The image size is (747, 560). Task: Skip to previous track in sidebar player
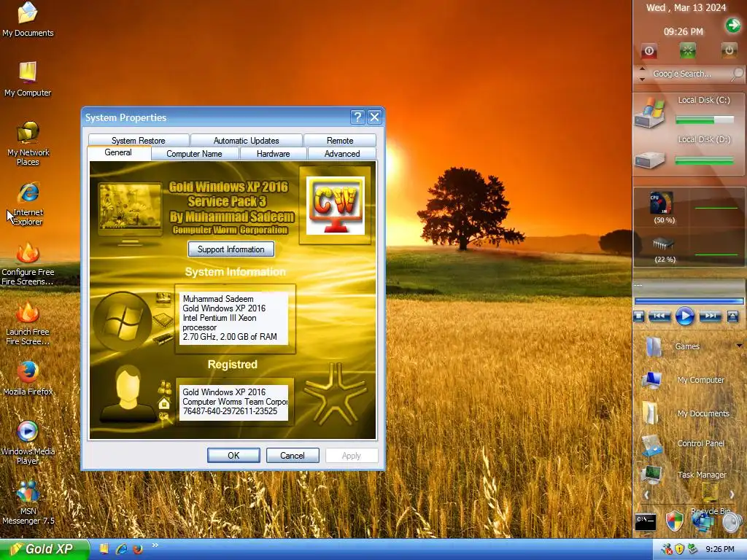click(659, 316)
